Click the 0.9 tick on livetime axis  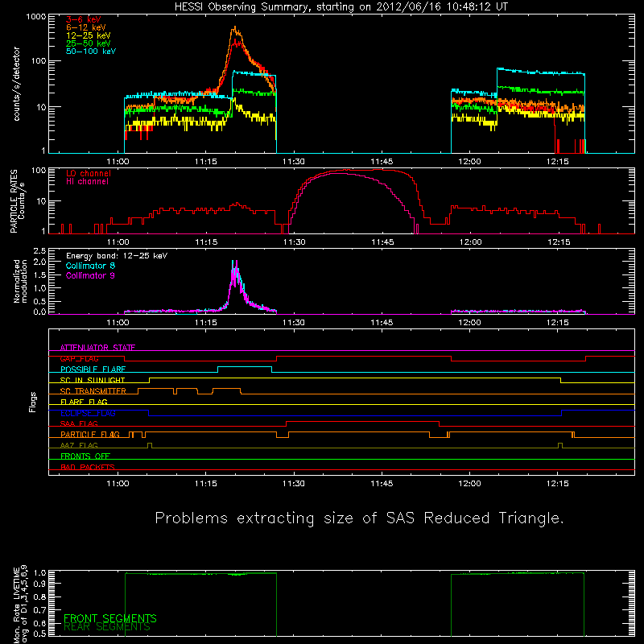[39, 583]
